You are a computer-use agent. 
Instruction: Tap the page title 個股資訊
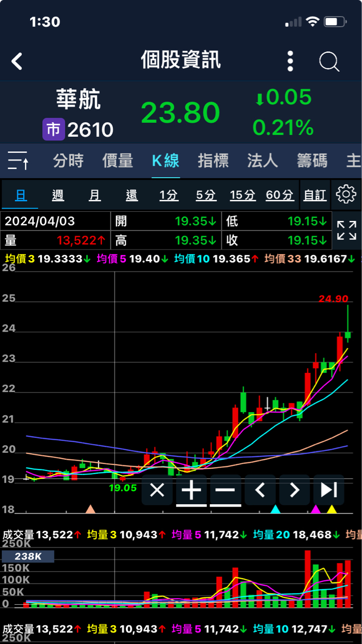[x=181, y=60]
